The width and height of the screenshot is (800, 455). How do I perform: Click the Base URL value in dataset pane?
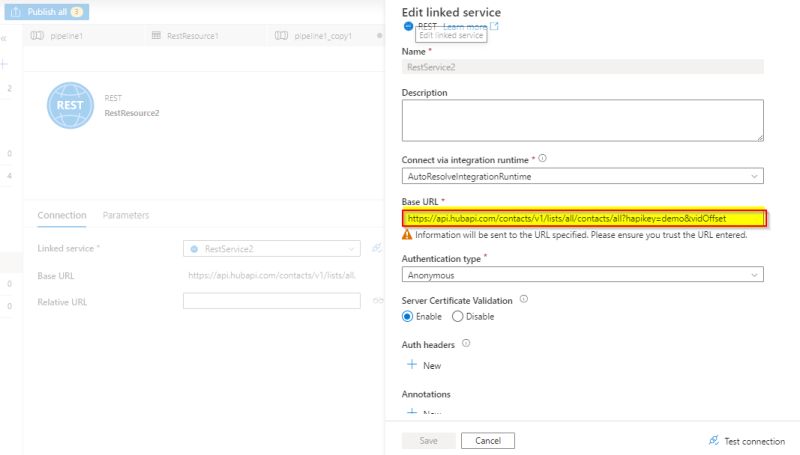point(271,275)
